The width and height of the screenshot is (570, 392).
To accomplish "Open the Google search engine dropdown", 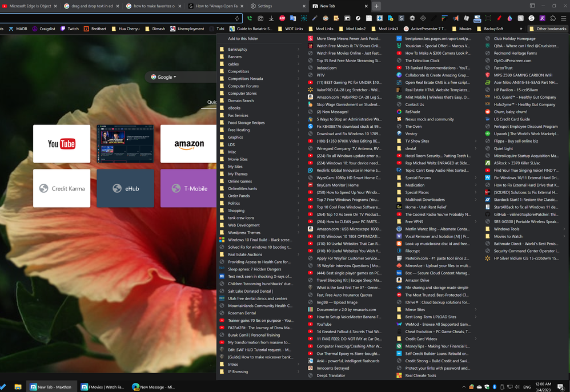I will [x=164, y=77].
